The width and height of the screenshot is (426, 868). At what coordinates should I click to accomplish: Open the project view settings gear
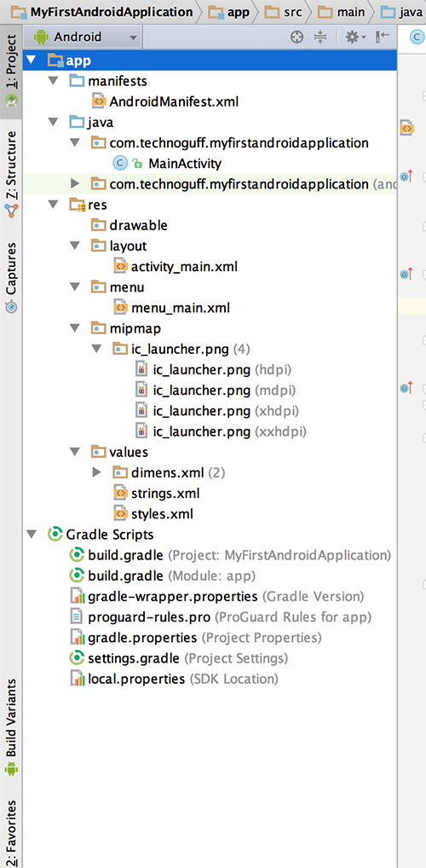354,37
